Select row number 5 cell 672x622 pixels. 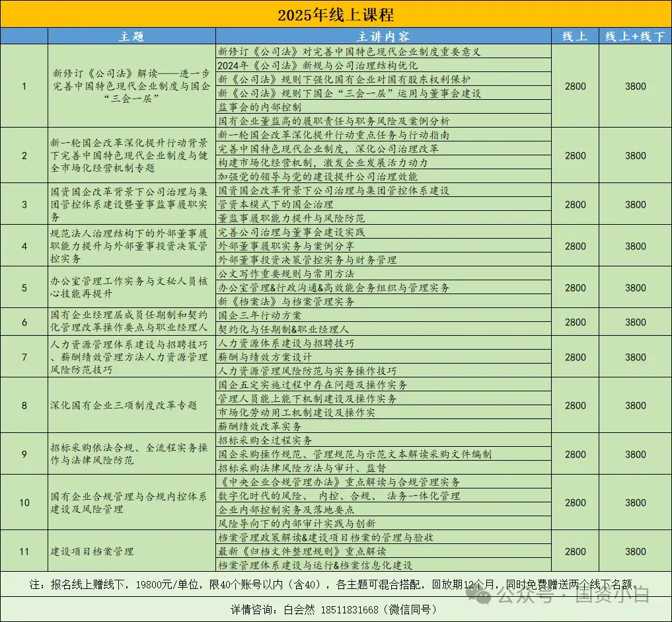[24, 288]
